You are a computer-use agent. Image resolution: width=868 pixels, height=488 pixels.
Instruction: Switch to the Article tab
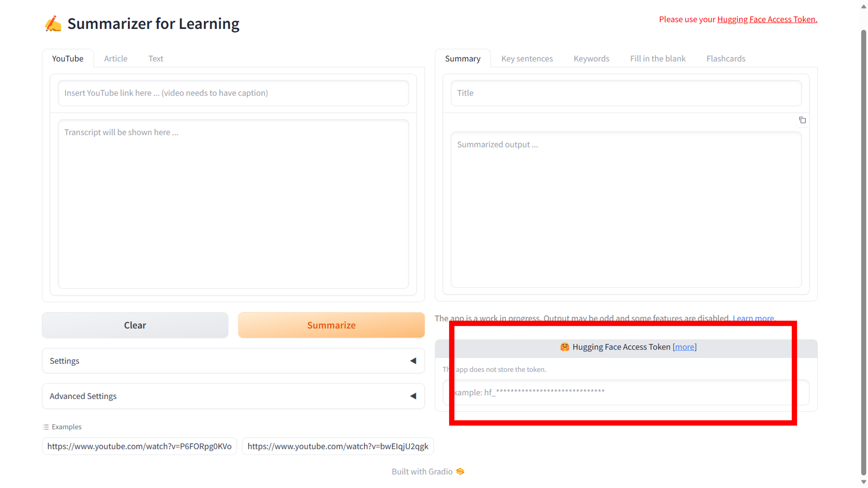click(x=116, y=59)
